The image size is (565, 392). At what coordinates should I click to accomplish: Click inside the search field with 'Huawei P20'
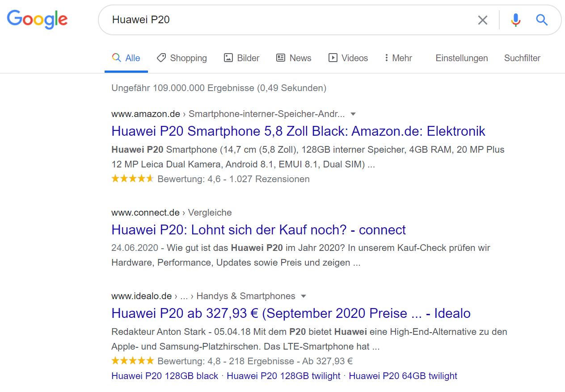[x=286, y=20]
